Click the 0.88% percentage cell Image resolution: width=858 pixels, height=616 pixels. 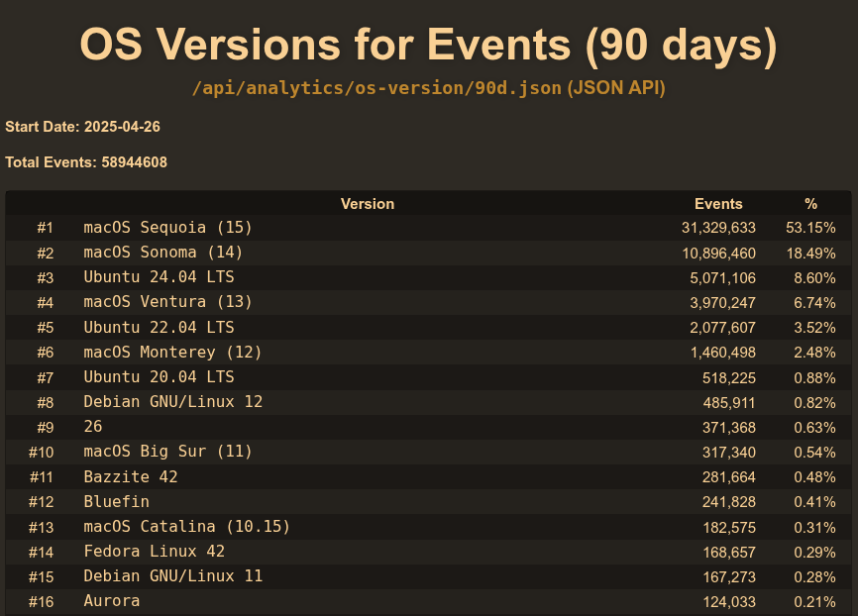(814, 378)
